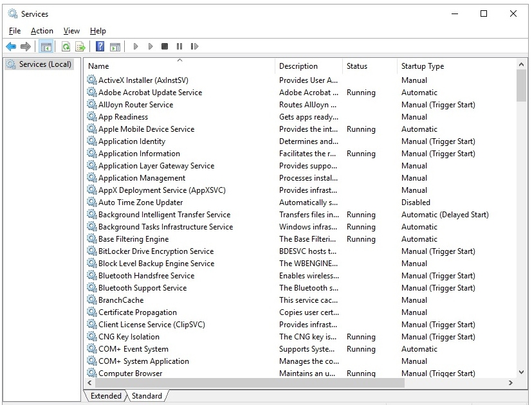Open Help via the question mark icon
The height and width of the screenshot is (405, 532).
(100, 46)
